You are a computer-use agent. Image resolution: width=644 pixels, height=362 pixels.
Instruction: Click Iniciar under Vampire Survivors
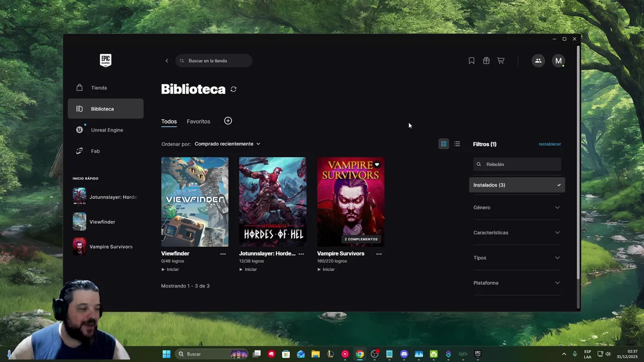tap(326, 269)
